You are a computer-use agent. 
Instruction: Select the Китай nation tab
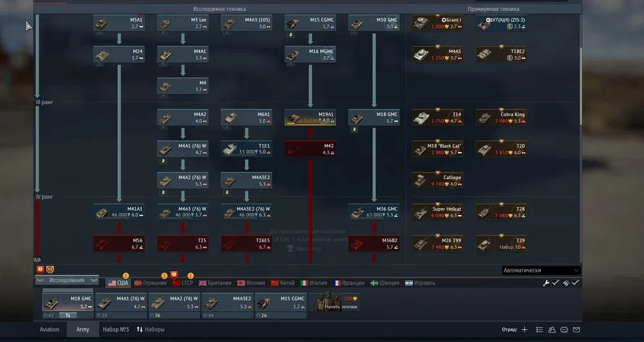[283, 283]
